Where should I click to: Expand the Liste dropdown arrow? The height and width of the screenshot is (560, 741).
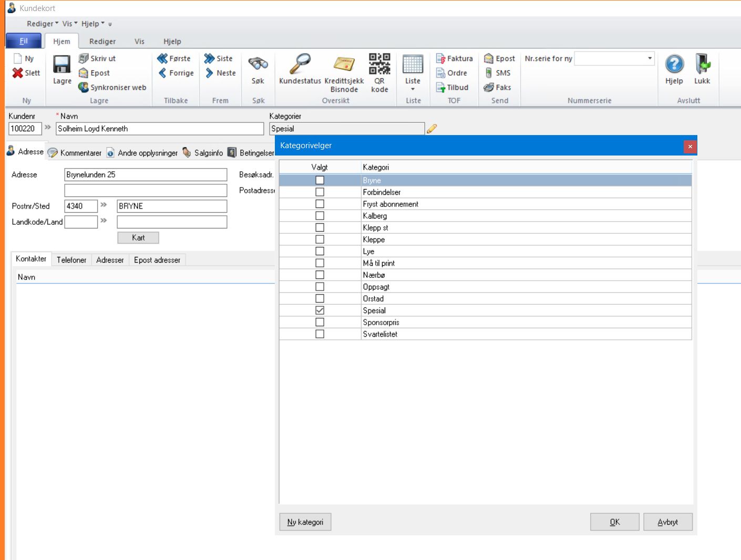(413, 89)
